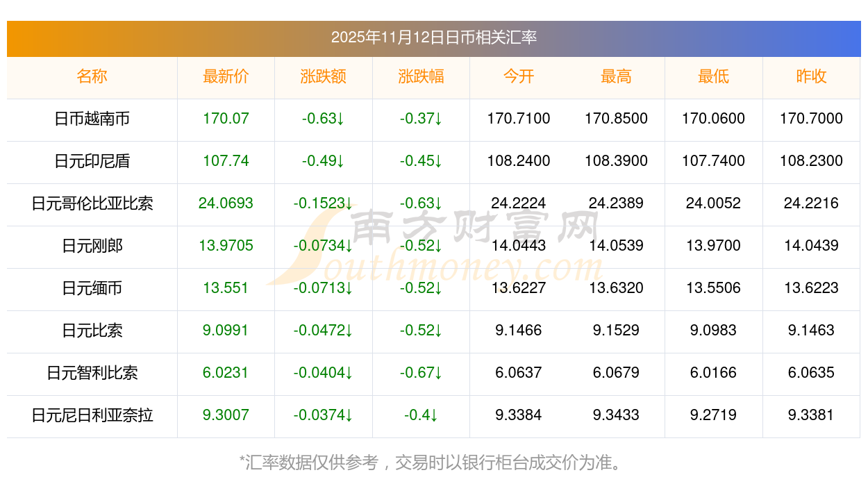Screen dimensions: 868x484
Task: Open the 日元印尼盾 row name
Action: pos(92,161)
